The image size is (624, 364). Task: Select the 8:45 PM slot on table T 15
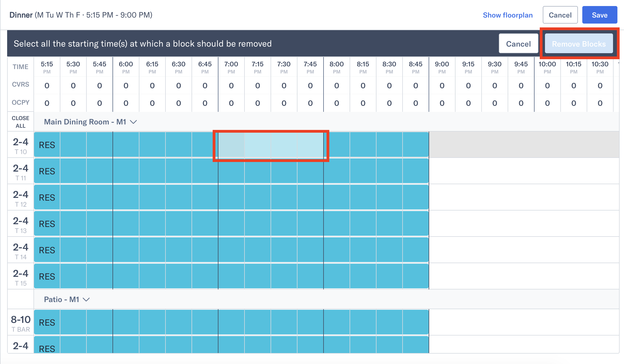pyautogui.click(x=415, y=276)
